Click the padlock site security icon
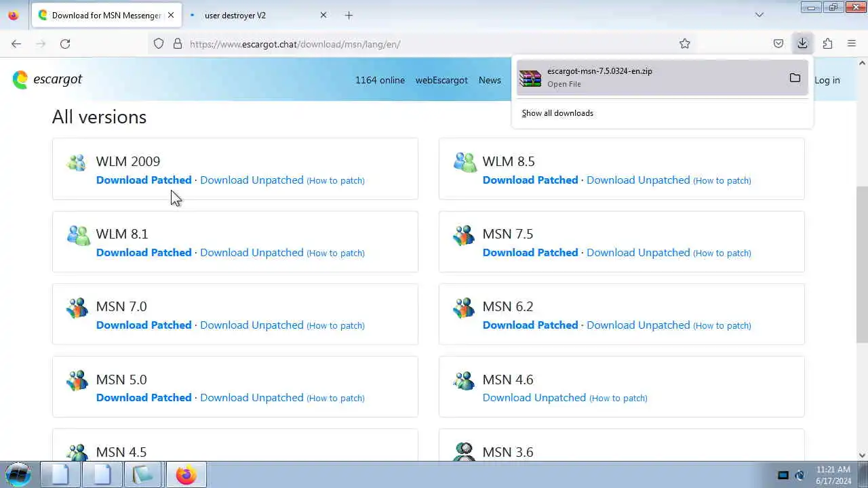The image size is (868, 488). [x=178, y=44]
